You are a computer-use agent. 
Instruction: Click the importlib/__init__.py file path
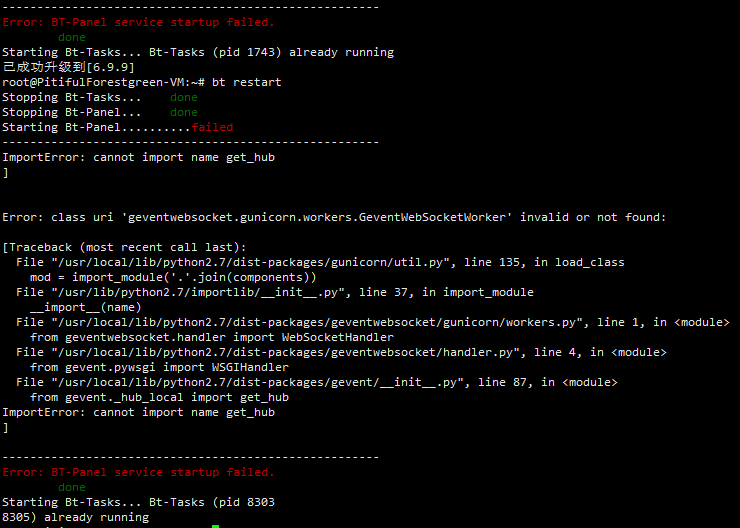[198, 293]
